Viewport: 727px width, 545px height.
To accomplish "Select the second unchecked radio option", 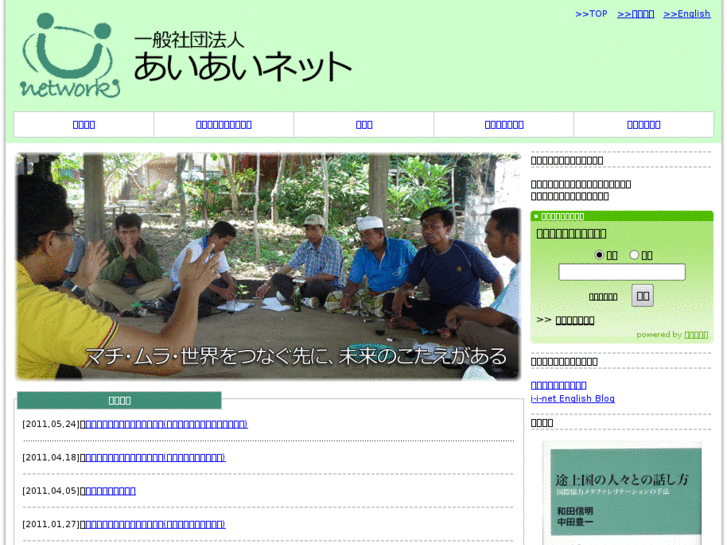I will pyautogui.click(x=634, y=255).
